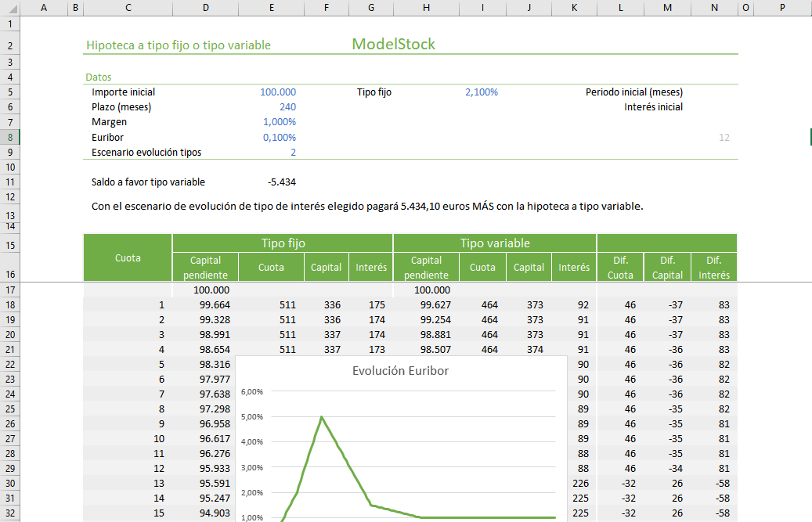This screenshot has height=522, width=812.
Task: Select the Dif. Interés column heading
Action: pos(713,267)
